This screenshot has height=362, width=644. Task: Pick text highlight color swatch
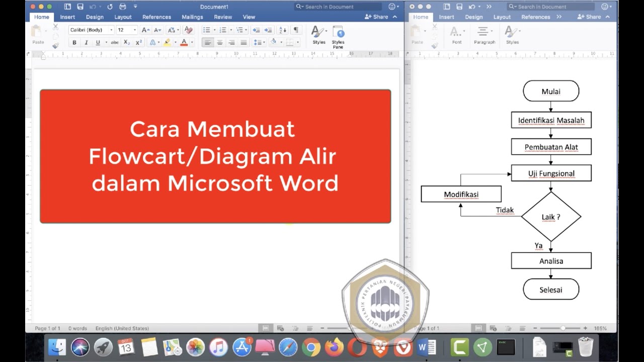[167, 43]
